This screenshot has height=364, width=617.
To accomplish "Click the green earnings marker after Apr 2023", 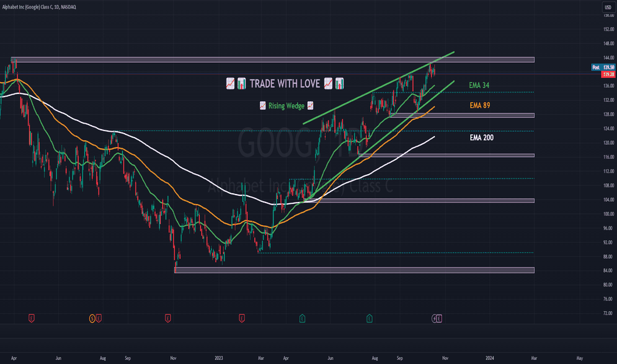I will pyautogui.click(x=302, y=318).
